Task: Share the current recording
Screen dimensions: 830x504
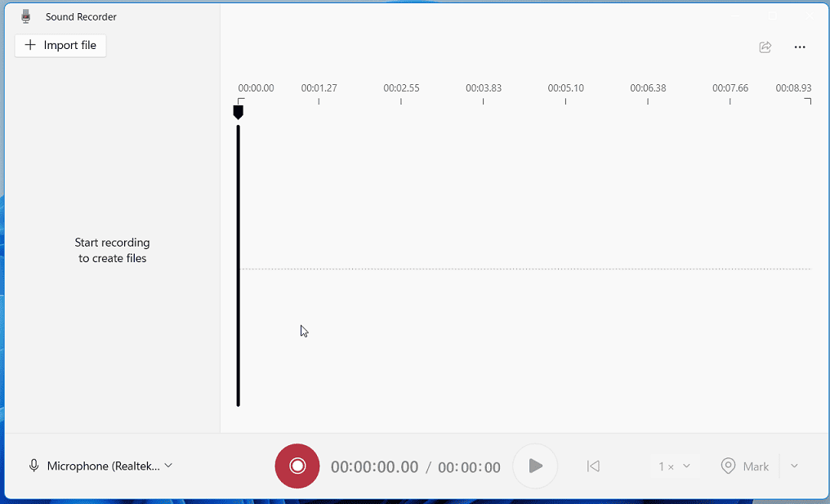Action: (765, 47)
